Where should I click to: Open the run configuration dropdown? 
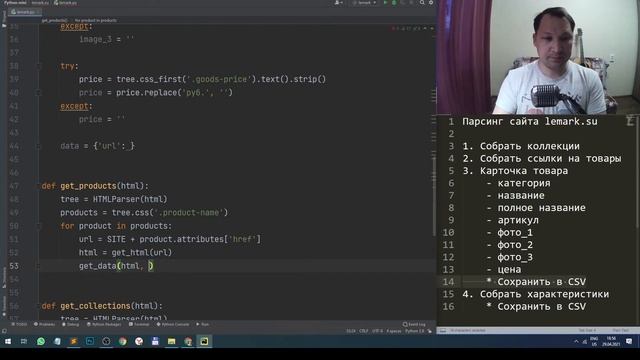(364, 3)
